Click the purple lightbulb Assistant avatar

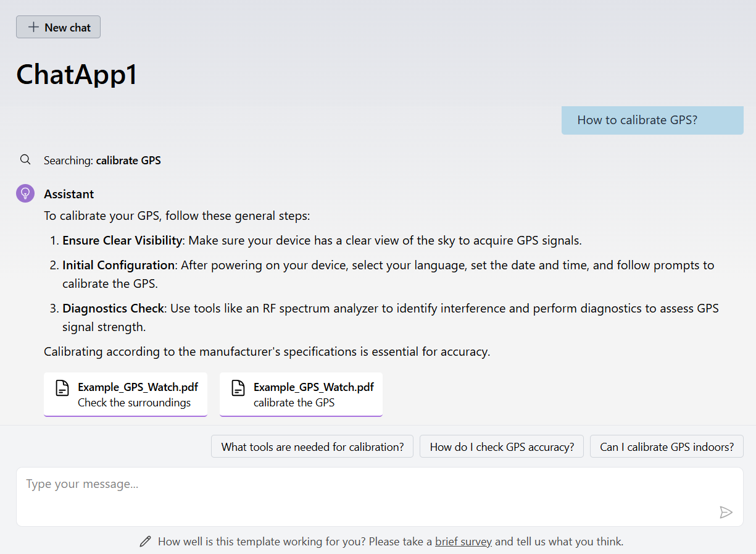(25, 193)
